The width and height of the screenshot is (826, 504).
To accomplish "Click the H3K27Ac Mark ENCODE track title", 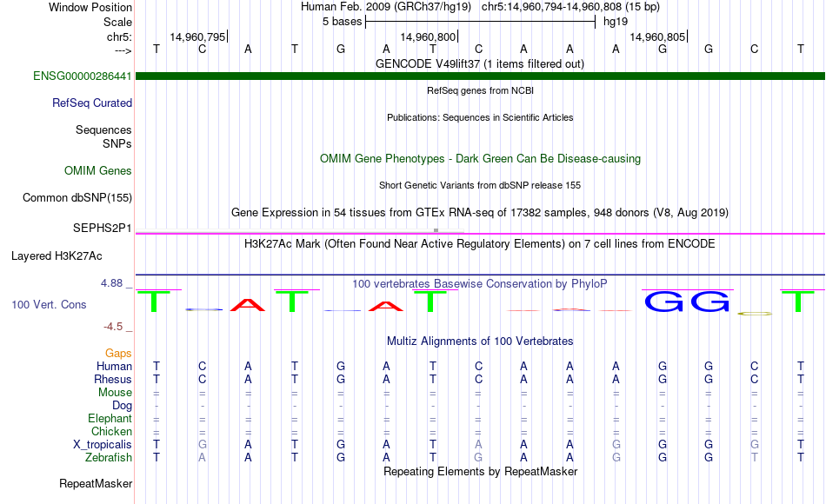I will point(480,244).
